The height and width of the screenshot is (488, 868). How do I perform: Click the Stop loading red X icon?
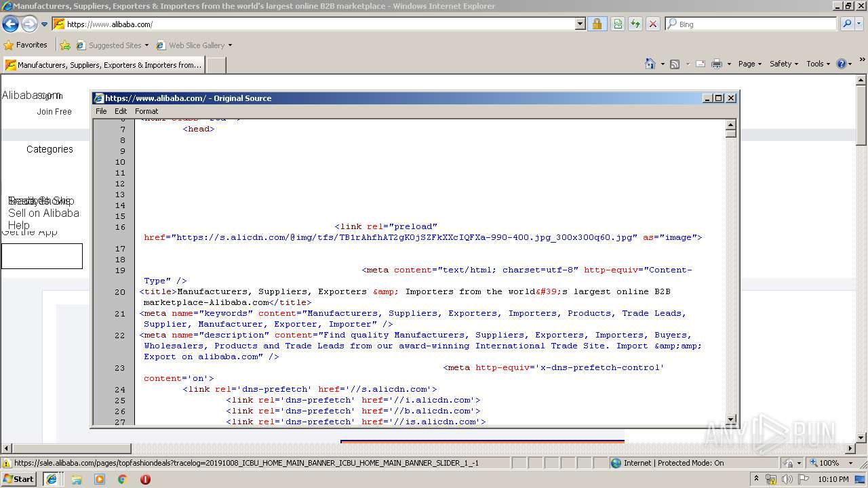(x=653, y=24)
